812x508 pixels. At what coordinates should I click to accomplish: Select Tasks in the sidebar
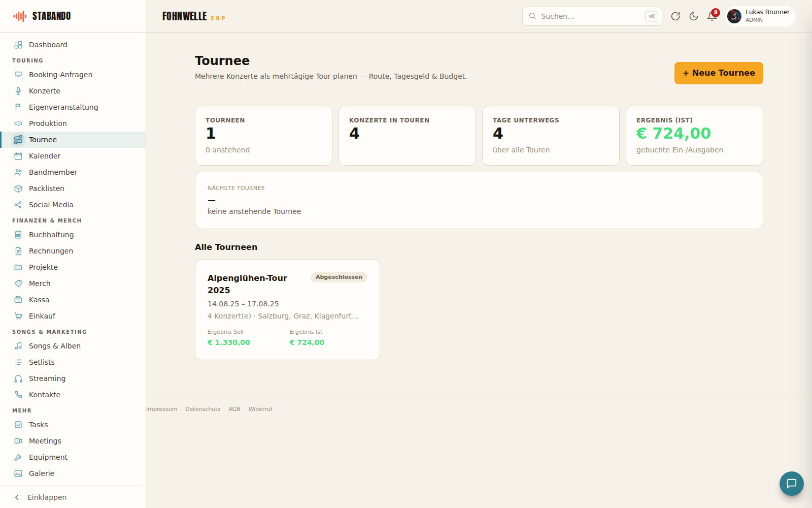tap(73, 425)
